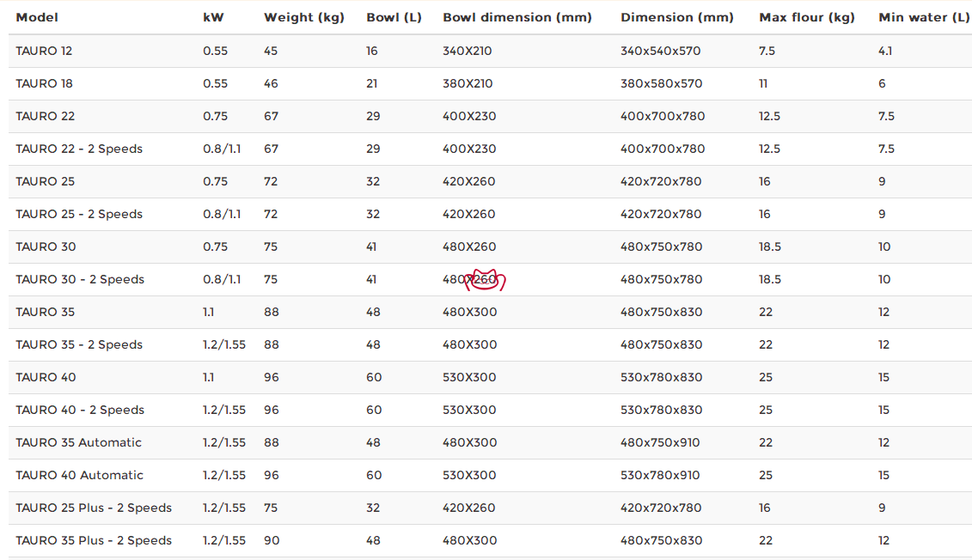Click min water 10 in the TAURO 30 row
Viewport: 972px width, 560px height.
pos(884,247)
